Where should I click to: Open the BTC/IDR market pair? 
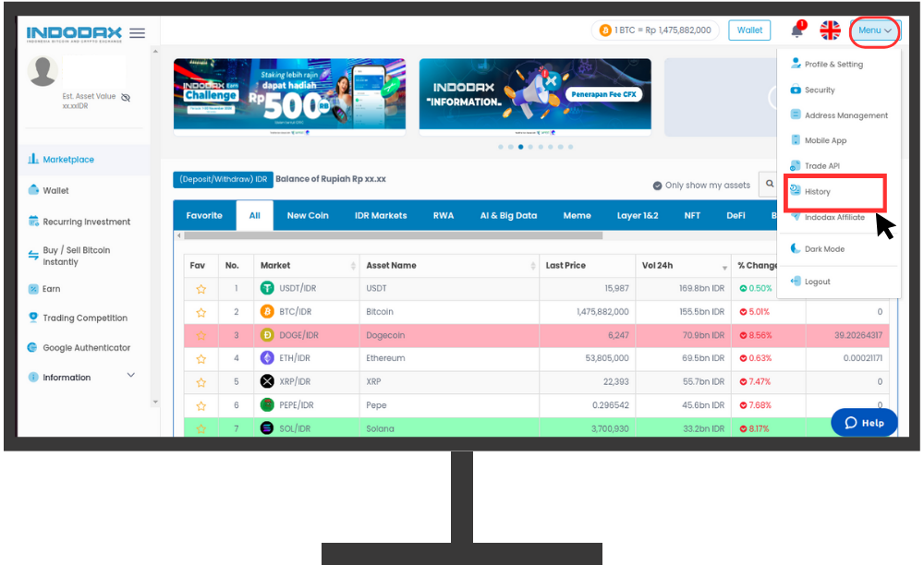coord(296,312)
